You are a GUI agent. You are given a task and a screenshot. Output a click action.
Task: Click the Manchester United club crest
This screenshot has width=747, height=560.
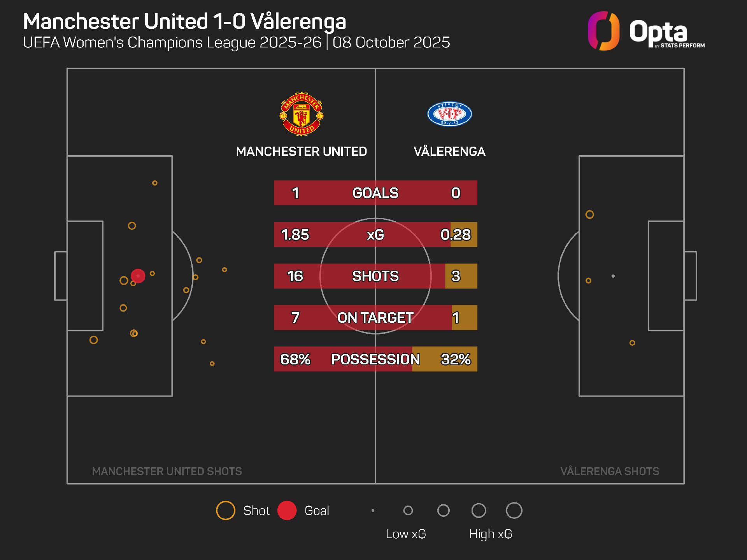click(302, 114)
